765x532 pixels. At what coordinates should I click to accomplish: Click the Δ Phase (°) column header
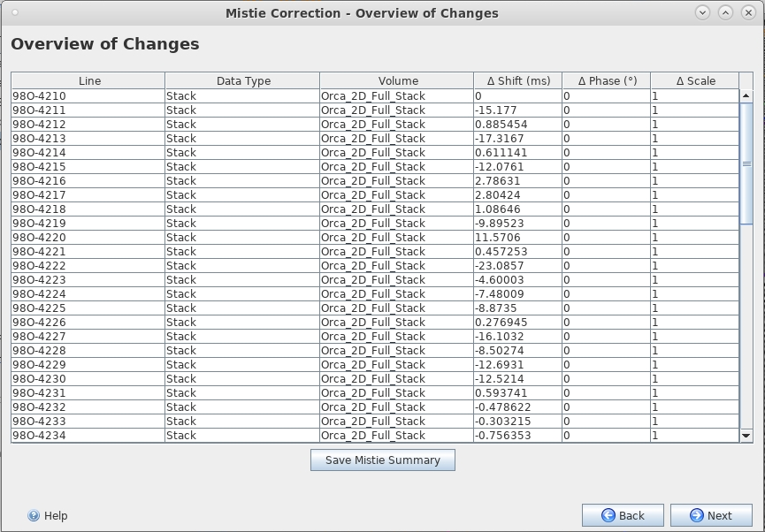click(x=607, y=81)
